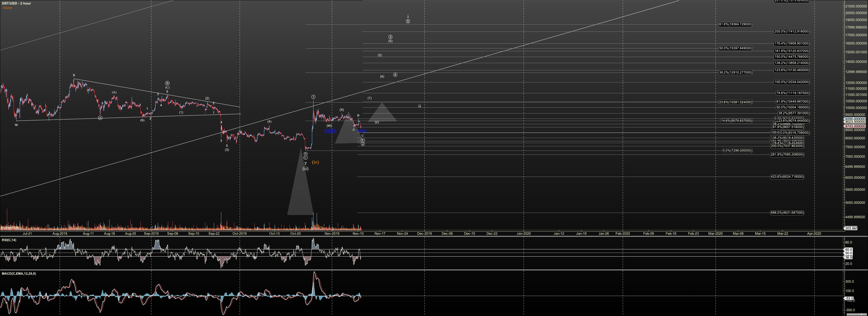The image size is (868, 316).
Task: Click the 138.2%(8019.435500) extension label
Action: (787, 138)
